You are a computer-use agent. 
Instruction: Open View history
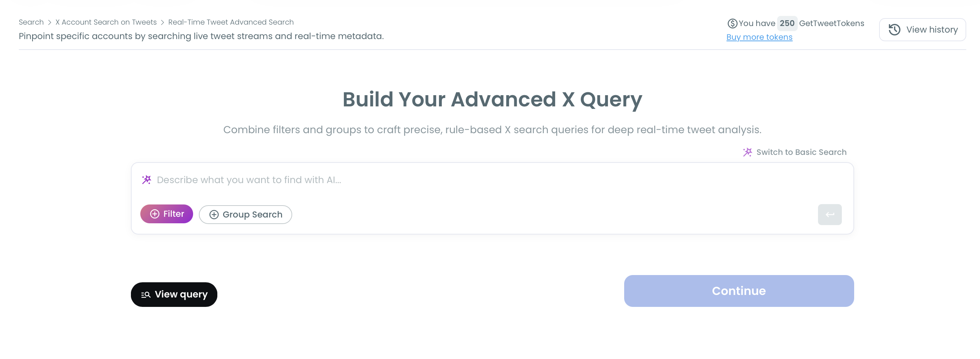tap(922, 30)
